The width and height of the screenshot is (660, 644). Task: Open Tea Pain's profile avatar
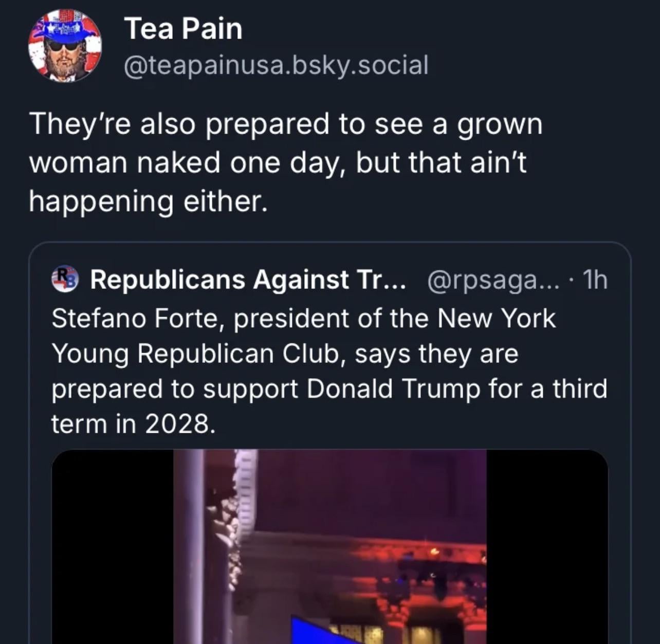pyautogui.click(x=65, y=45)
